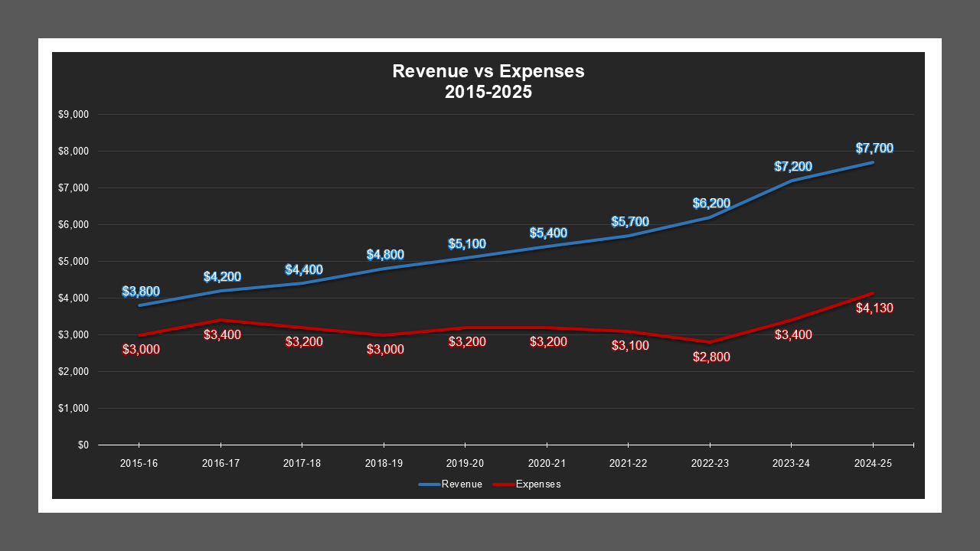The image size is (980, 551).
Task: Select the Expenses legend entry
Action: [538, 484]
